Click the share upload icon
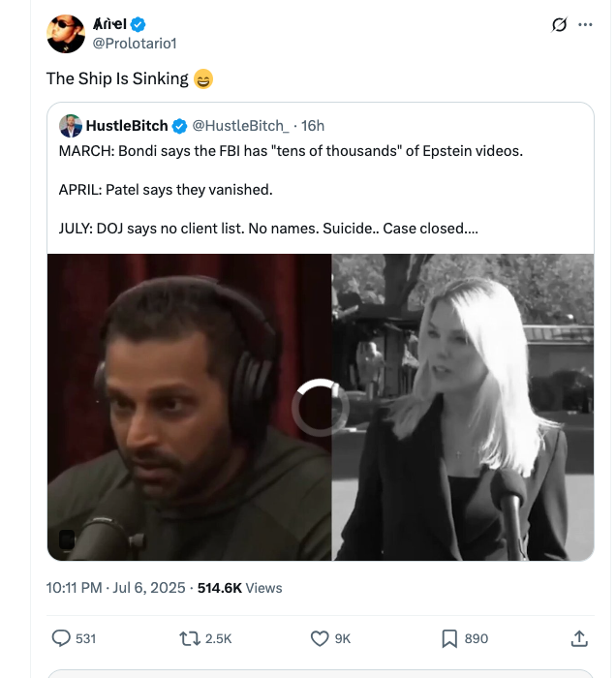Screen dimensions: 616x678 click(579, 638)
